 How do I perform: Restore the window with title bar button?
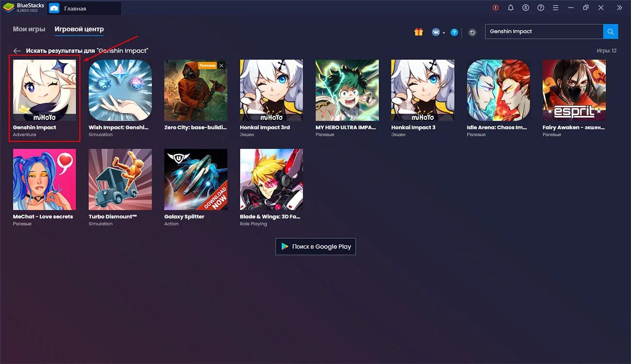point(586,8)
